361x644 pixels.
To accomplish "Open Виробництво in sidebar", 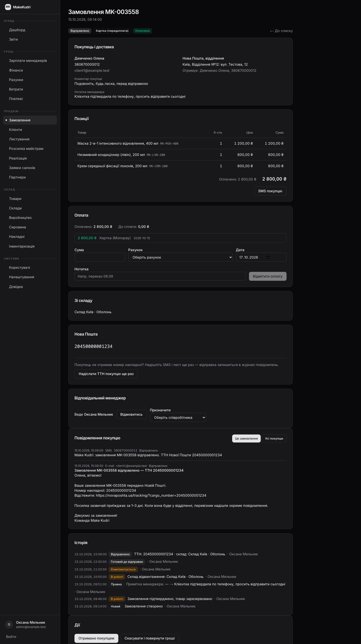I will [30, 218].
